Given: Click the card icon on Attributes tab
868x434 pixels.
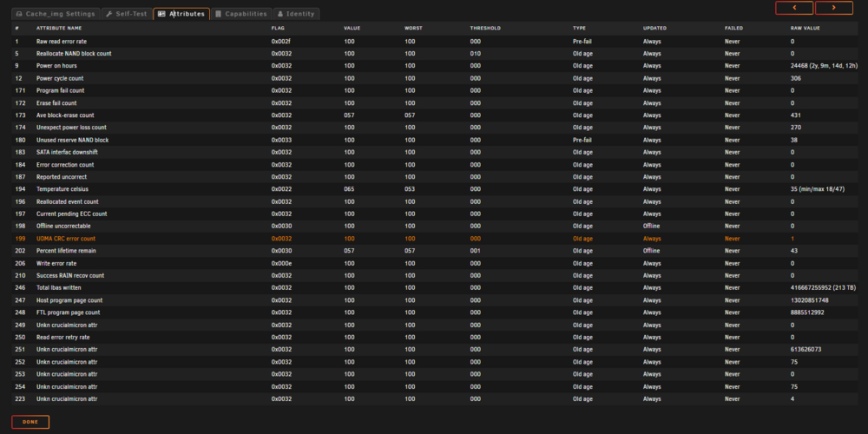Looking at the screenshot, I should (x=161, y=14).
